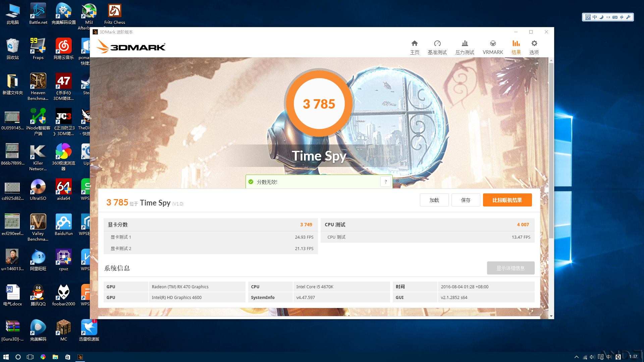The height and width of the screenshot is (362, 644).
Task: Open the 选项 options gear icon
Action: click(x=534, y=47)
